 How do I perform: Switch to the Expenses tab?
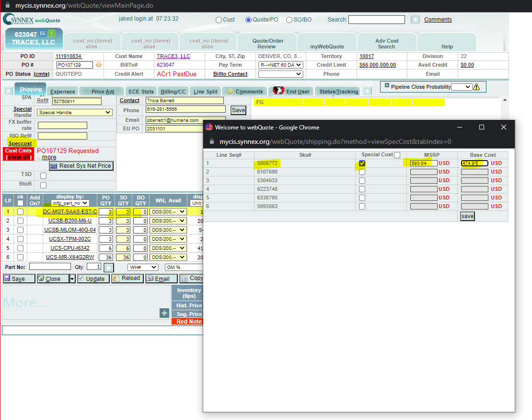click(62, 91)
